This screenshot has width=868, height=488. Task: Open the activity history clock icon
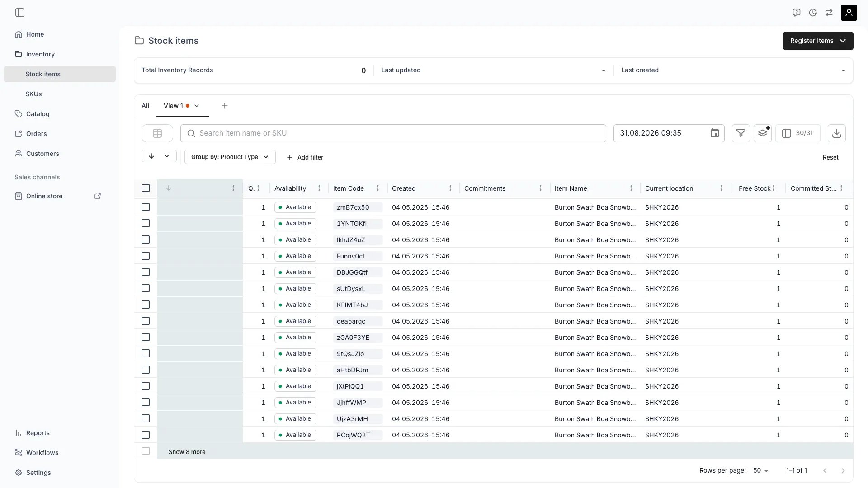coord(813,13)
